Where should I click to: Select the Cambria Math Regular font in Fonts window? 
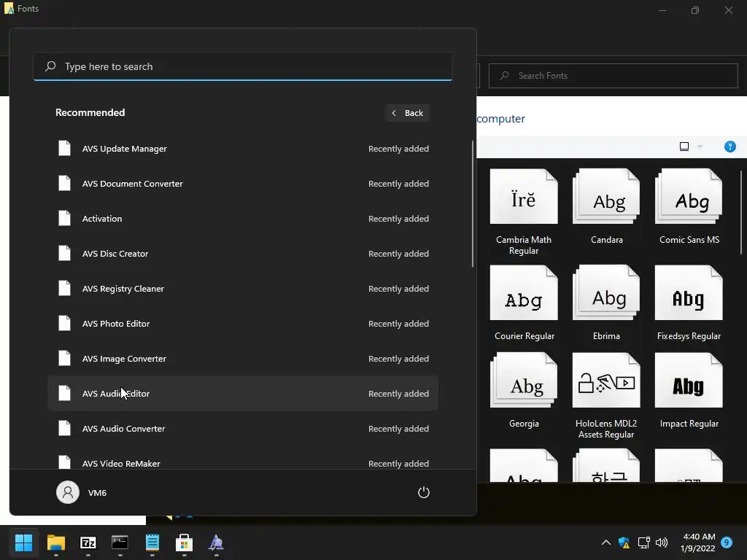pos(524,212)
